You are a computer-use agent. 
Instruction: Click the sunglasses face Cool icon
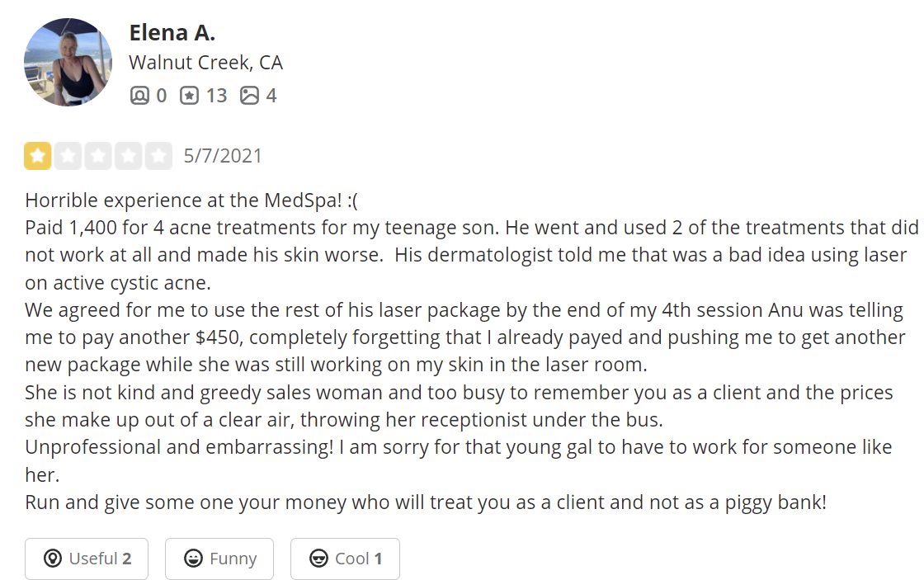point(318,559)
